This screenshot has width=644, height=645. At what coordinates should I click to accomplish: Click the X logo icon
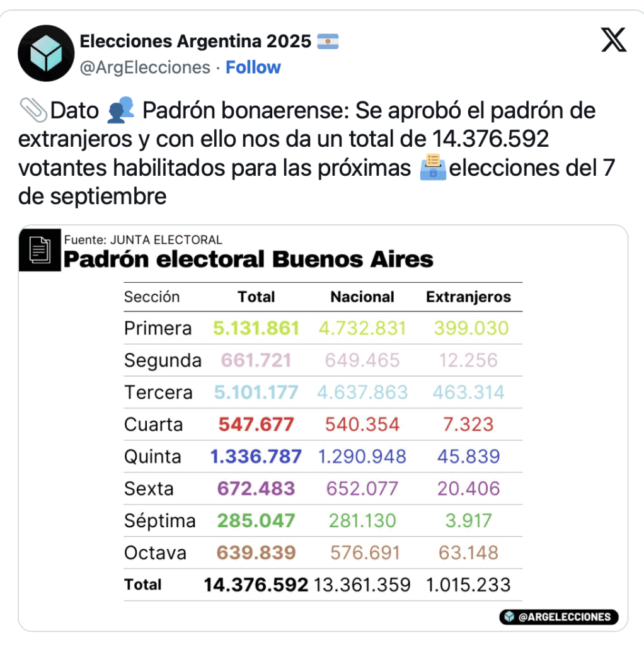pyautogui.click(x=614, y=40)
